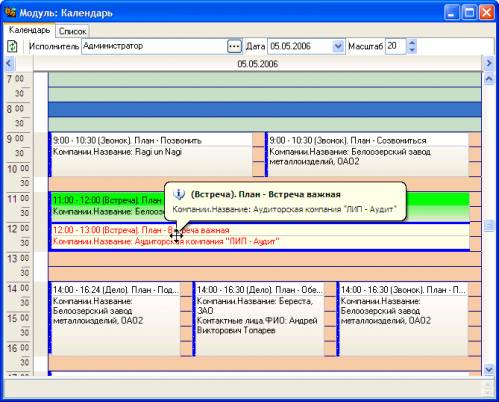Click Андрей Викторович Топарев contact text
The height and width of the screenshot is (402, 499).
tap(257, 326)
